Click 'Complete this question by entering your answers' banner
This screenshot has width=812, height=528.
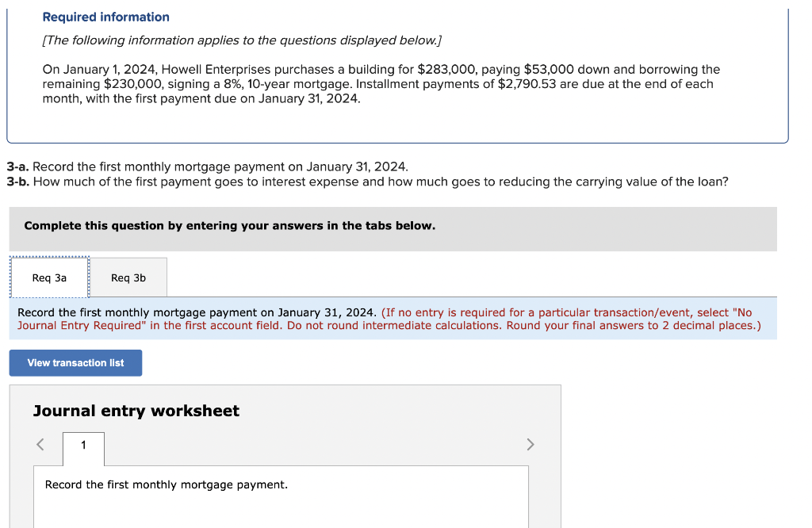point(393,229)
